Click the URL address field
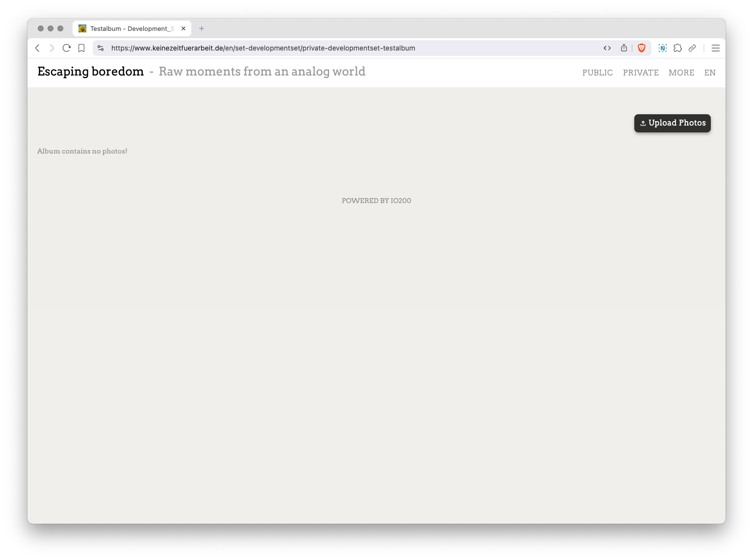 (343, 48)
